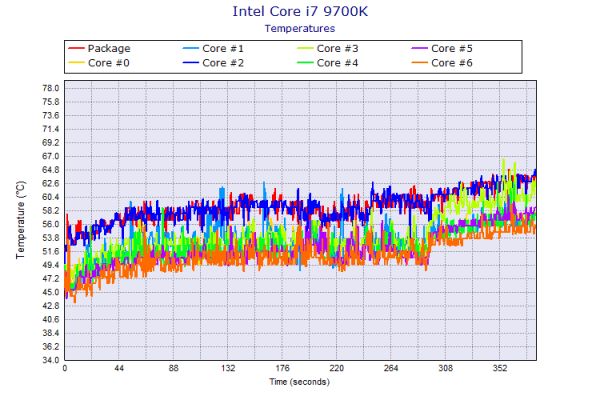
Task: Click the 67.0 value on the temperature axis
Action: tap(51, 156)
